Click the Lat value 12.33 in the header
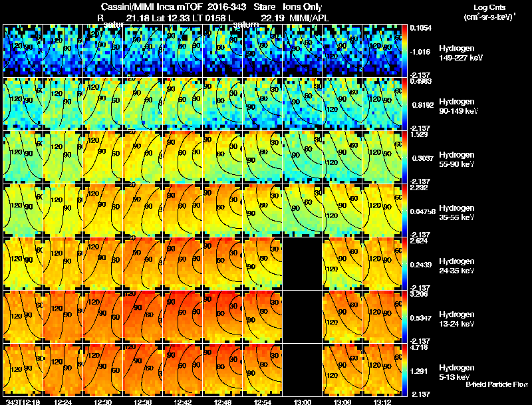Image resolution: width=532 pixels, height=405 pixels. point(178,18)
